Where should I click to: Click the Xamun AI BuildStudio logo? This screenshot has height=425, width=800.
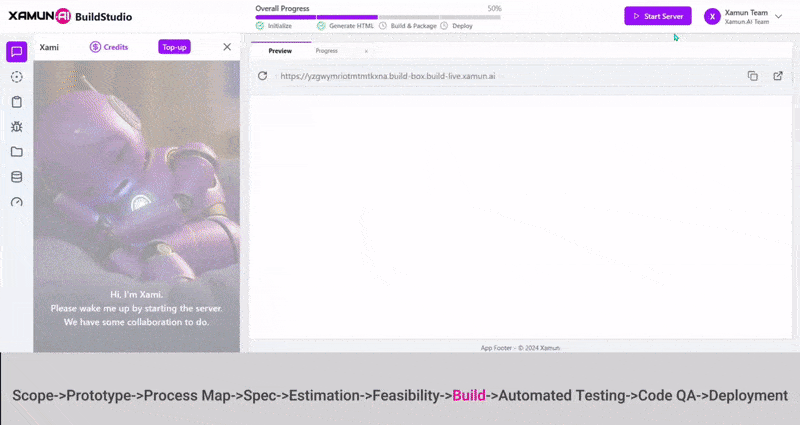click(70, 16)
